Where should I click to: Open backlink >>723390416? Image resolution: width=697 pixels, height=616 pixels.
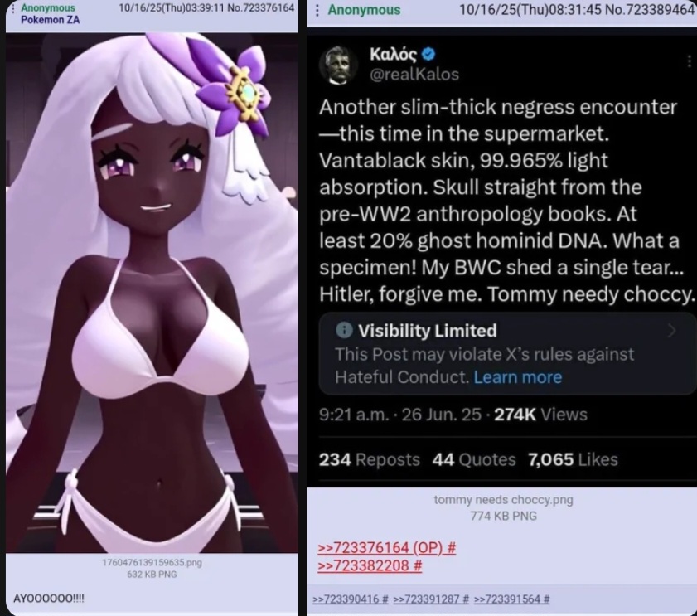click(351, 599)
